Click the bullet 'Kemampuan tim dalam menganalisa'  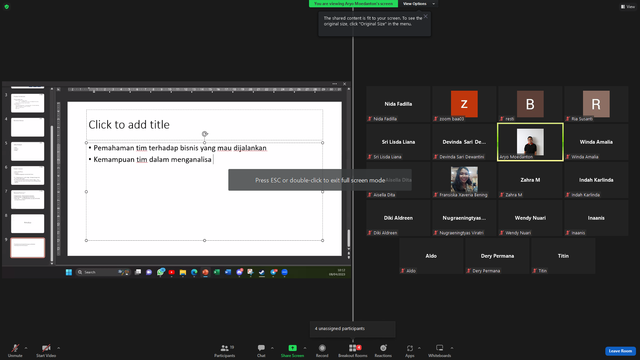(x=152, y=160)
